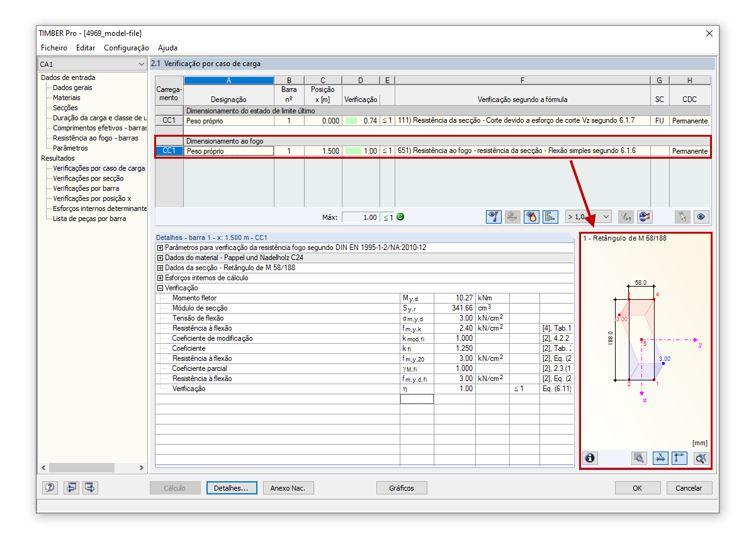Image resolution: width=756 pixels, height=536 pixels.
Task: Select Verificações por caso de carga
Action: tap(99, 168)
